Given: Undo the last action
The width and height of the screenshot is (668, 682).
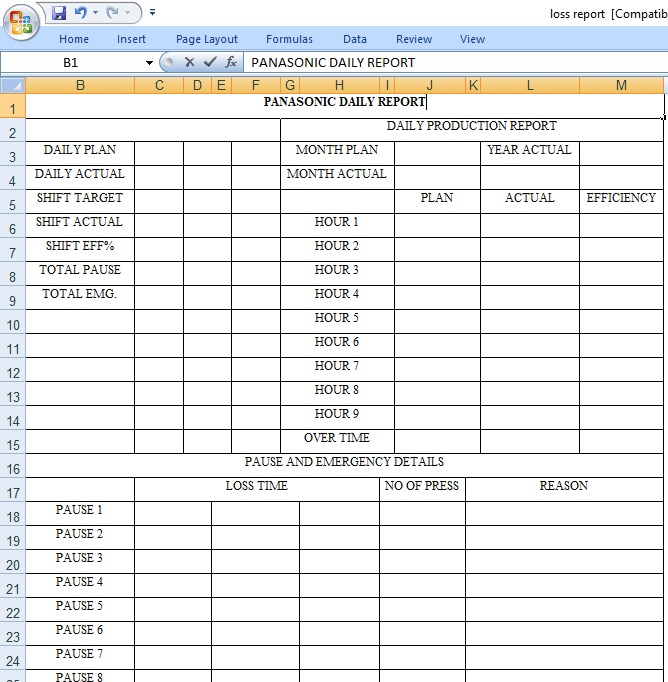Looking at the screenshot, I should click(x=80, y=13).
